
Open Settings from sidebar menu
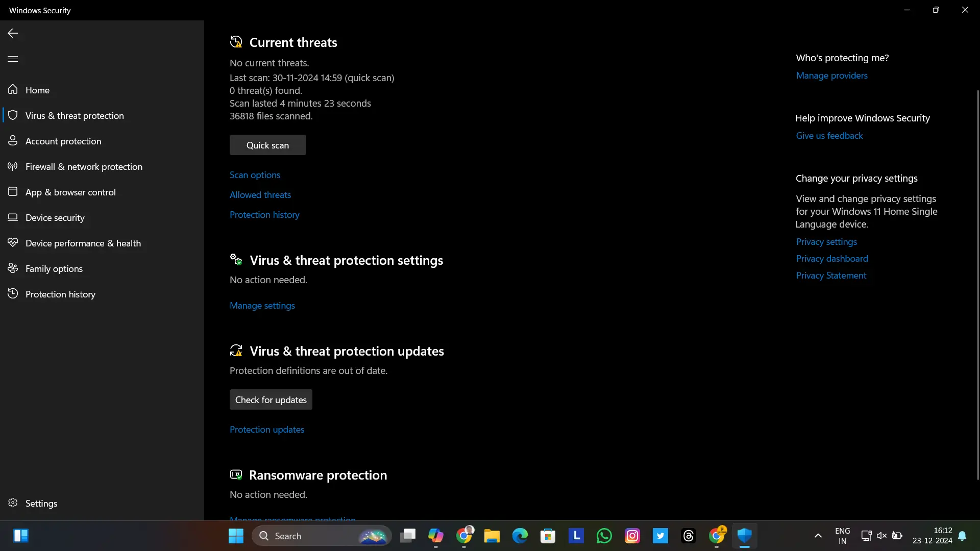click(42, 503)
